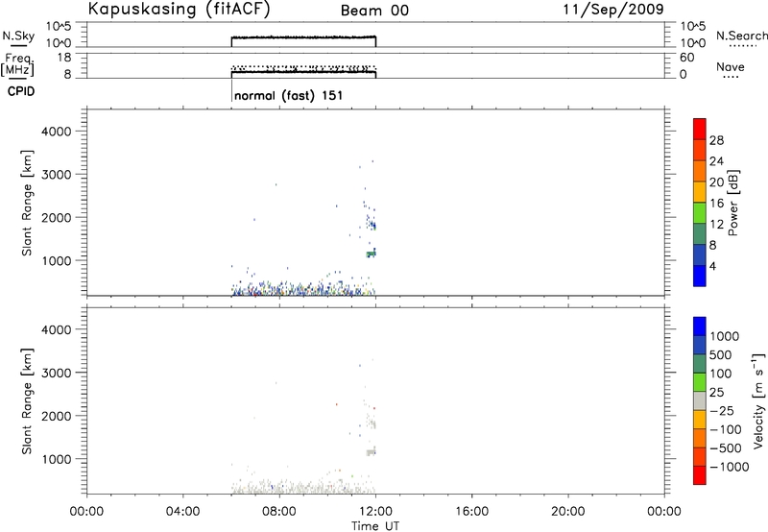
Task: Select the CPID label
Action: 21,91
